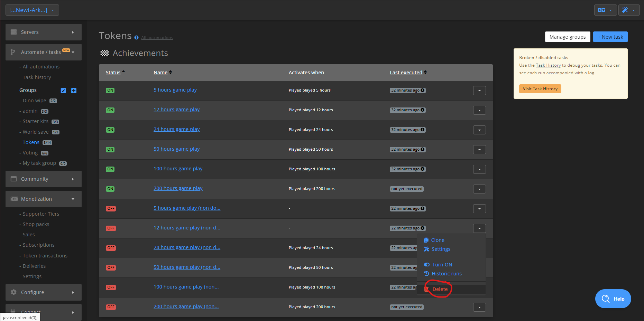The image size is (644, 321).
Task: Enable the 12 hours game play (non d...) task
Action: point(111,228)
